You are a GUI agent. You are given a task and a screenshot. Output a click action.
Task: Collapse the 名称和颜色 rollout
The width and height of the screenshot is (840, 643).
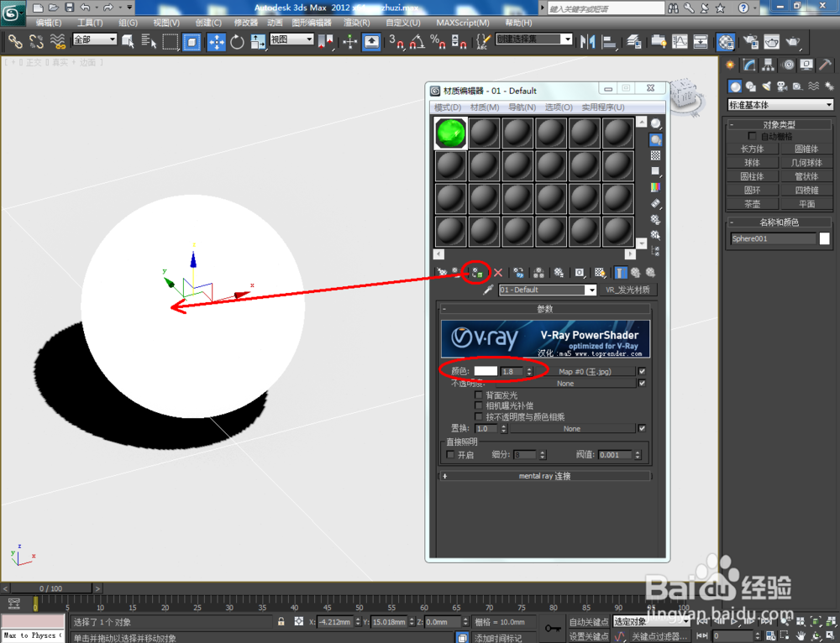point(780,222)
